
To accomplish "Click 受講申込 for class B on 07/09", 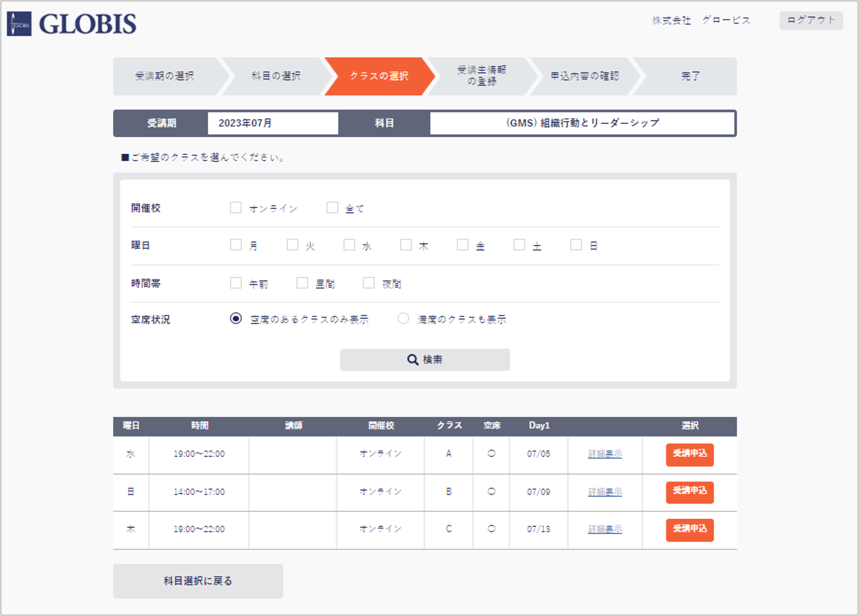I will click(690, 492).
